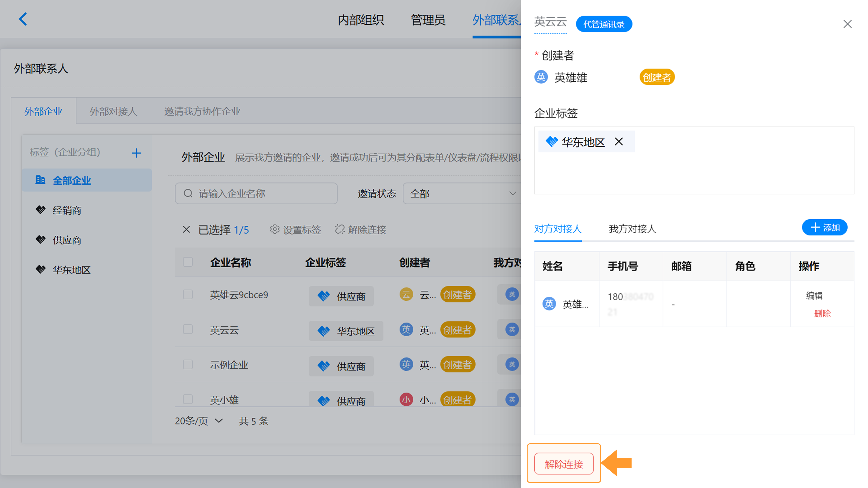Select 华东地区 in the tag list

[x=87, y=270]
